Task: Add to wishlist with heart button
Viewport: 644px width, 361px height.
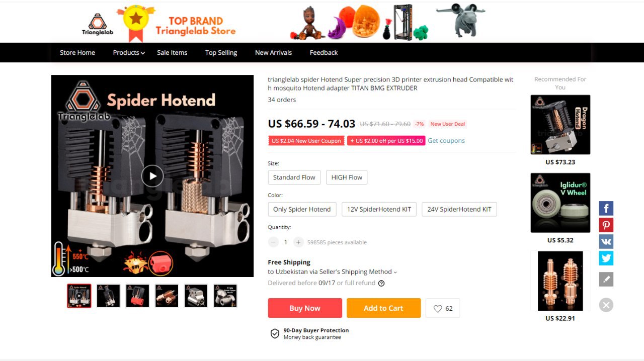Action: pyautogui.click(x=443, y=308)
